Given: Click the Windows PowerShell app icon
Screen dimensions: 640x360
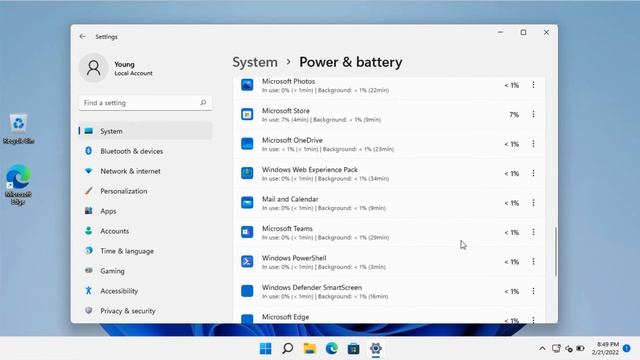Looking at the screenshot, I should point(247,261).
